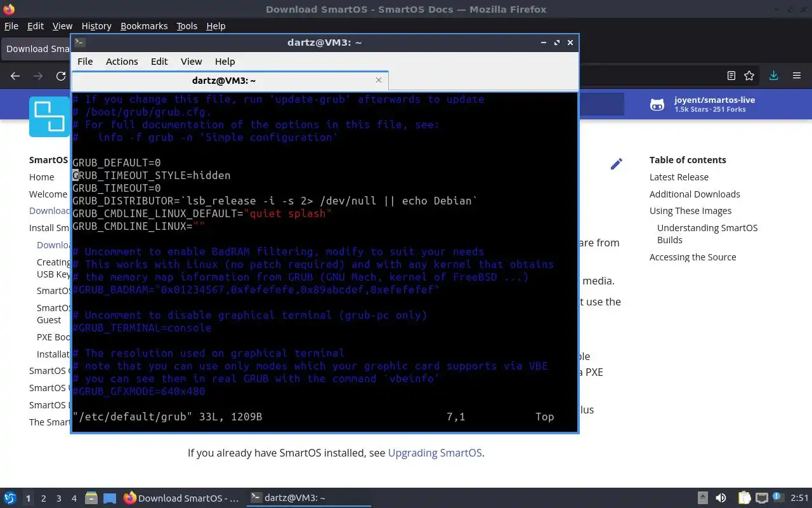Open the Firefox downloads panel
Viewport: 812px width, 508px height.
tap(773, 76)
